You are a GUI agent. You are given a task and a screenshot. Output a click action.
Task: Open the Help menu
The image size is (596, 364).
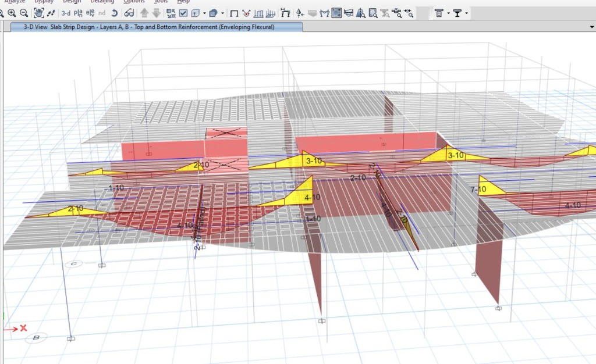point(183,2)
